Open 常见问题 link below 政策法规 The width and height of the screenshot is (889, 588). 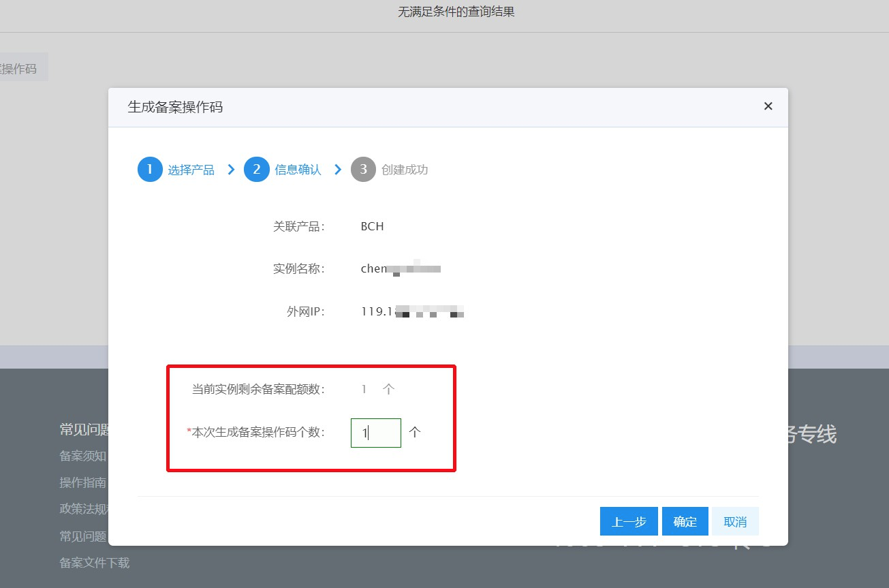(x=83, y=537)
